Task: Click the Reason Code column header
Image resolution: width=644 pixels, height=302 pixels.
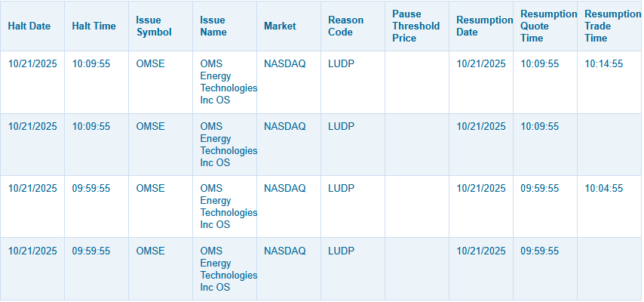Action: [345, 26]
